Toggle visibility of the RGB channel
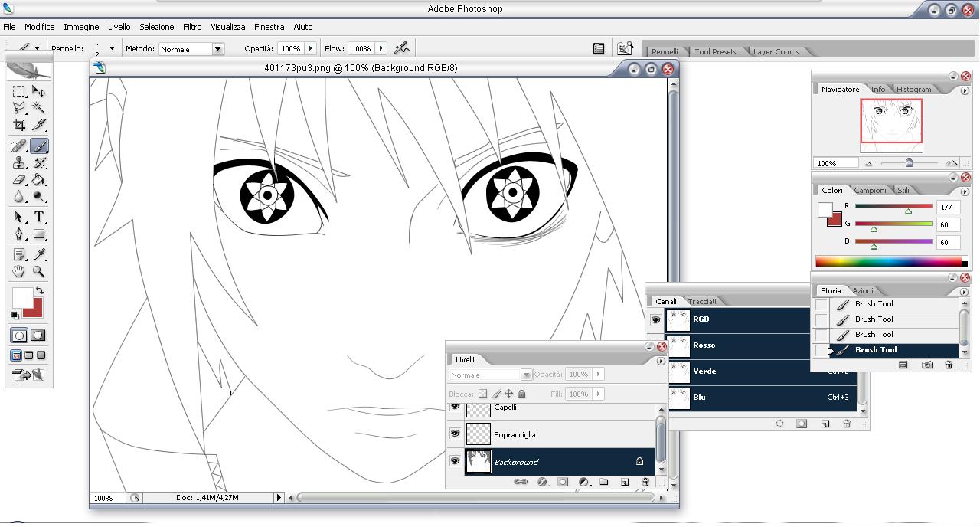980x527 pixels. click(655, 319)
